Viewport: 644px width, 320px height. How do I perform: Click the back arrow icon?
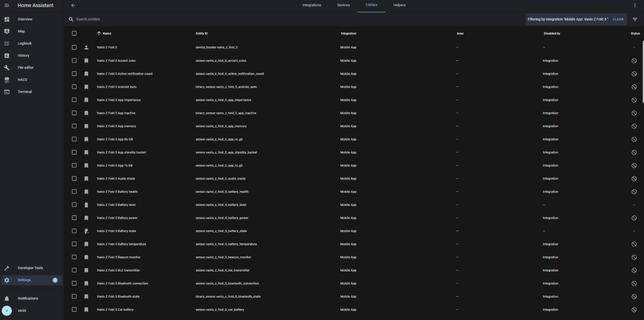pyautogui.click(x=73, y=5)
